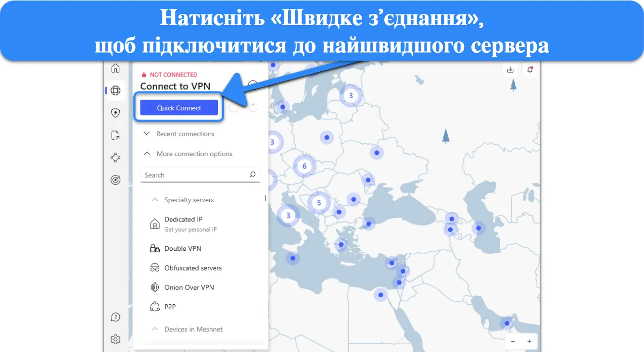Screen dimensions: 644x352
Task: Open the help chat bubble icon
Action: 115,317
